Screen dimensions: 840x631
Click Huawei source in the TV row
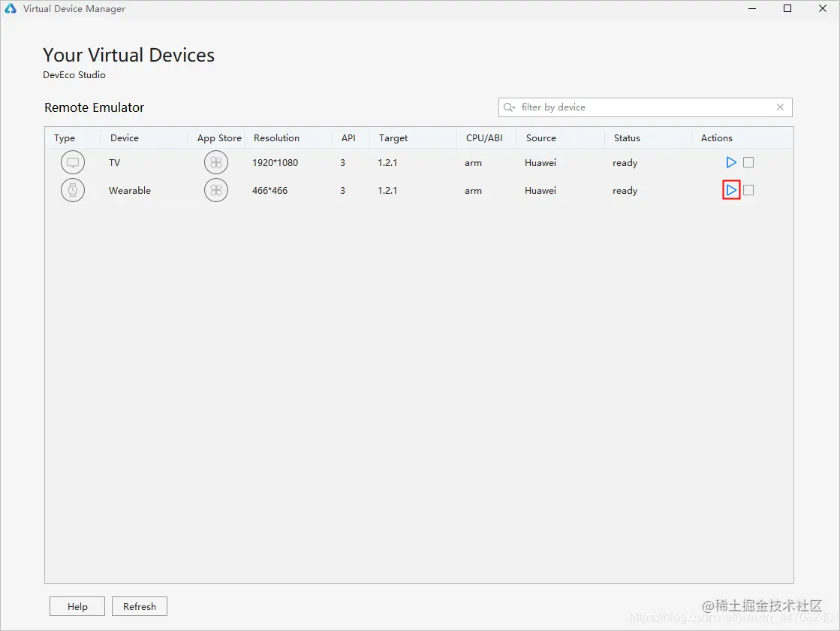point(540,162)
